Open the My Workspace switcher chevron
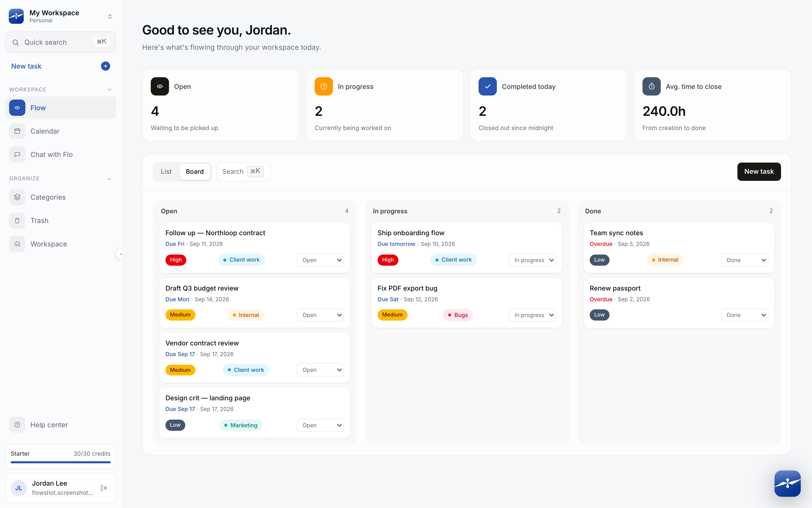The image size is (812, 508). point(110,17)
